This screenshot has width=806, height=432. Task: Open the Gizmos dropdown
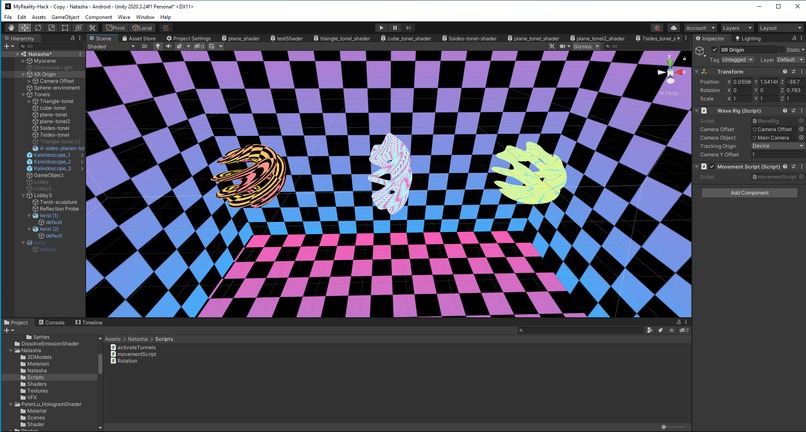pyautogui.click(x=587, y=46)
